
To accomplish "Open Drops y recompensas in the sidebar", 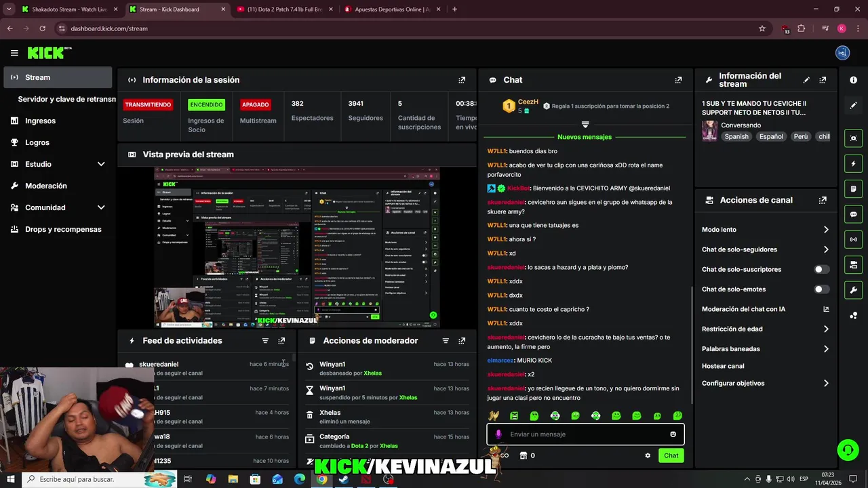I will click(63, 229).
